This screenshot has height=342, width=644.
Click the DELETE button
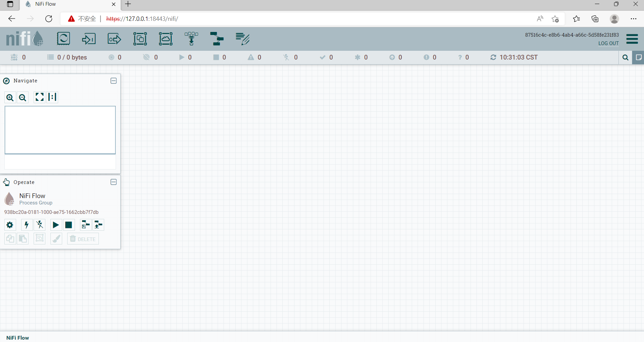(x=83, y=239)
